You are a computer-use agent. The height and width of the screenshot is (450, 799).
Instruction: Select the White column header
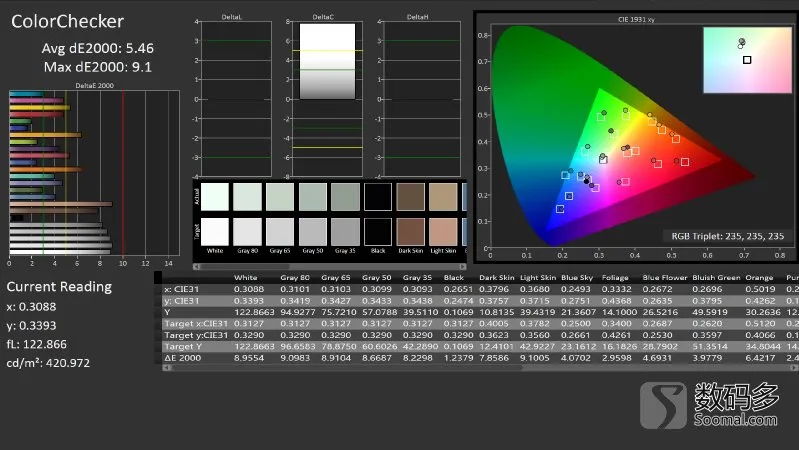[x=245, y=278]
